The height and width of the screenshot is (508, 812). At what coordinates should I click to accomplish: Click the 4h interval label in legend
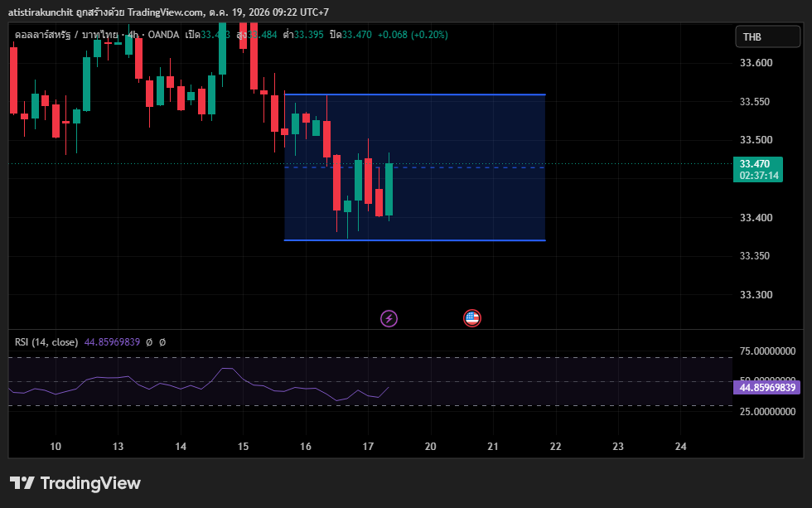[133, 35]
